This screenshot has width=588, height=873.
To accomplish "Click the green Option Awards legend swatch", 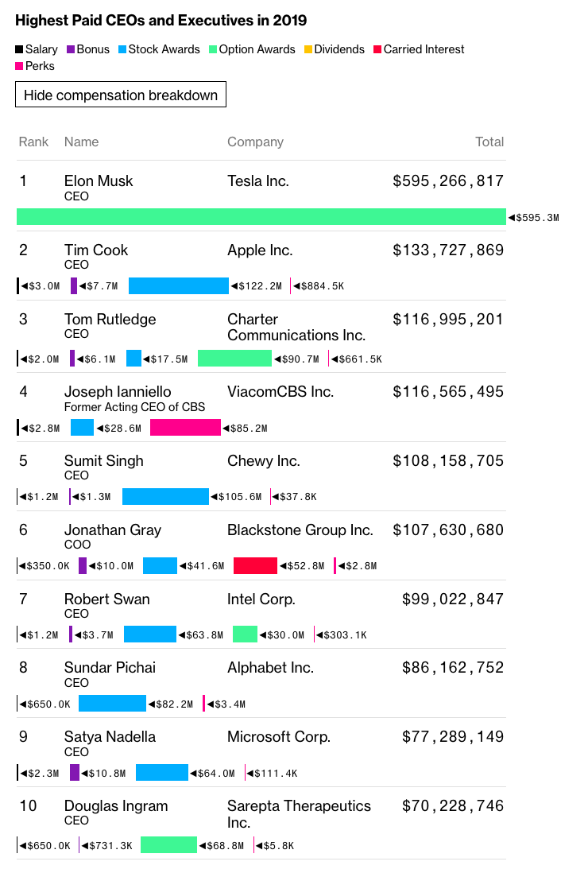I will [x=212, y=49].
